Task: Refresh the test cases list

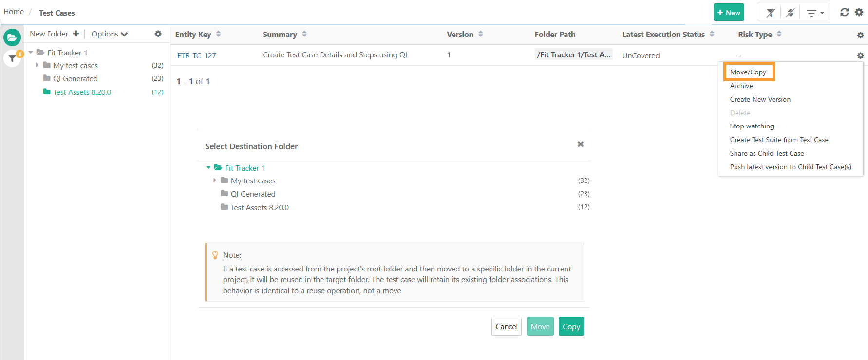Action: [845, 12]
